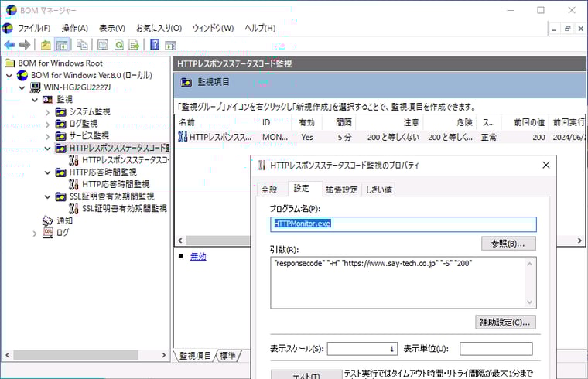Click the 補助設定(C)... button
The image size is (588, 379).
[x=505, y=322]
